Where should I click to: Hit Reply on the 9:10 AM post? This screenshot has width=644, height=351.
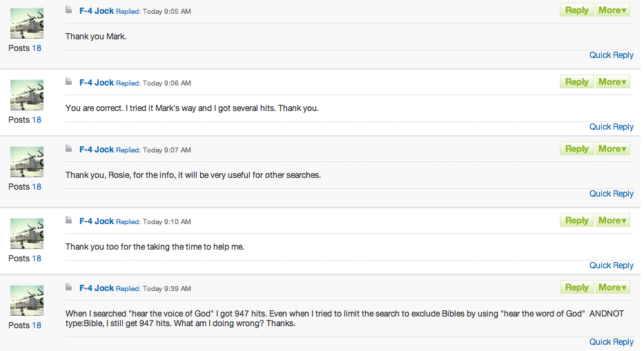[576, 221]
